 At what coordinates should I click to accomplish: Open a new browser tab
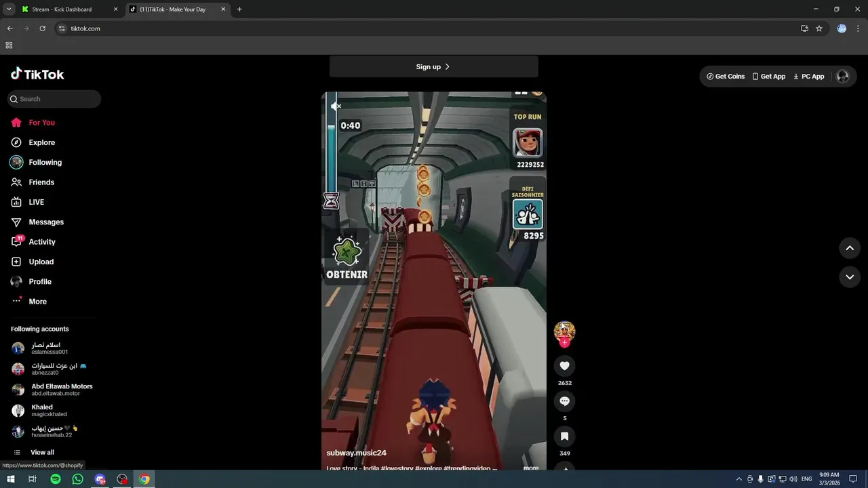[239, 9]
